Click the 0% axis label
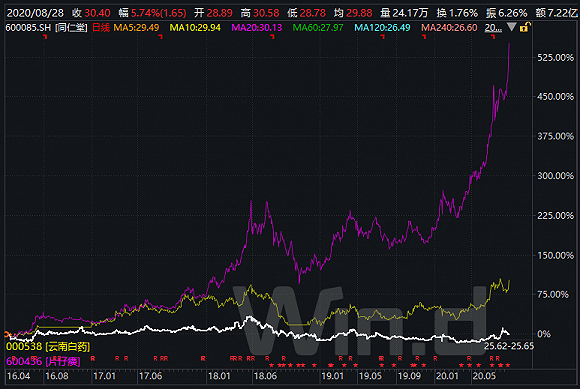This screenshot has height=389, width=580. point(544,334)
